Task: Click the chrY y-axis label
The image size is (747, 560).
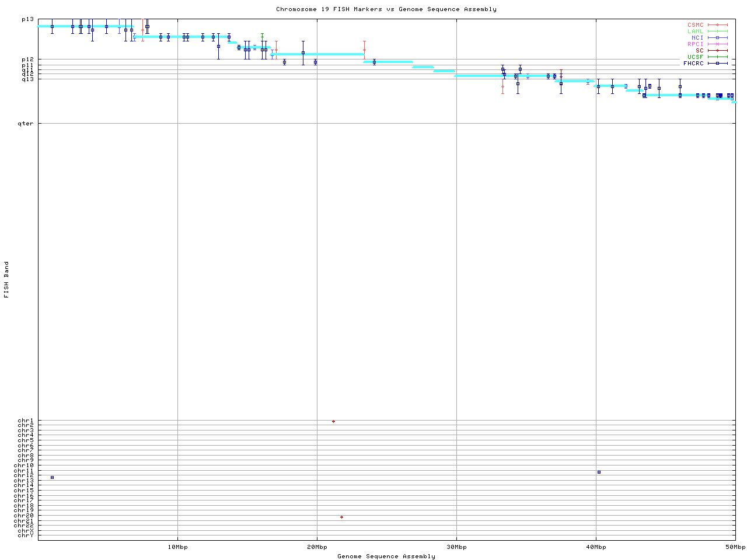Action: point(26,535)
